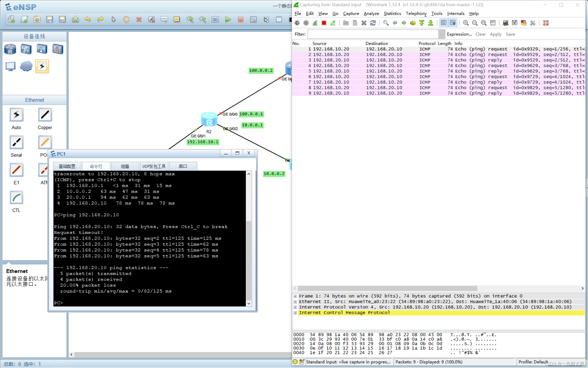
Task: Go to first packet in Wireshark
Action: (421, 23)
